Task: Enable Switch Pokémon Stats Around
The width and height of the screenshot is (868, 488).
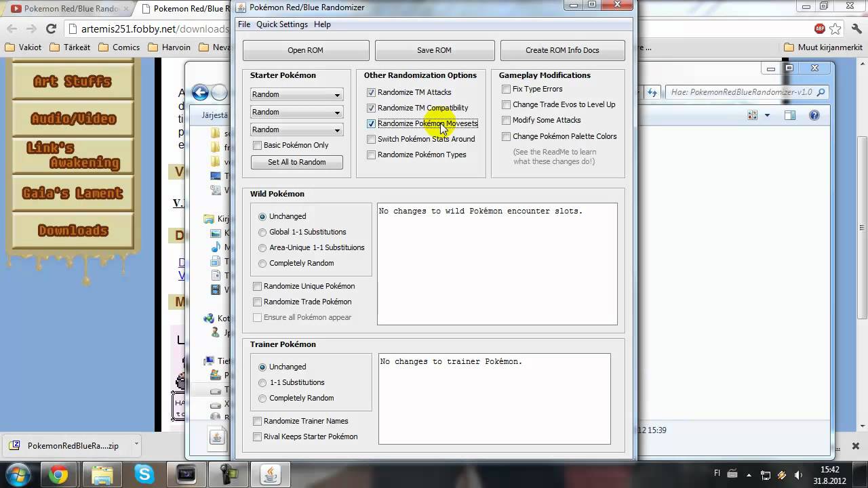Action: coord(371,139)
